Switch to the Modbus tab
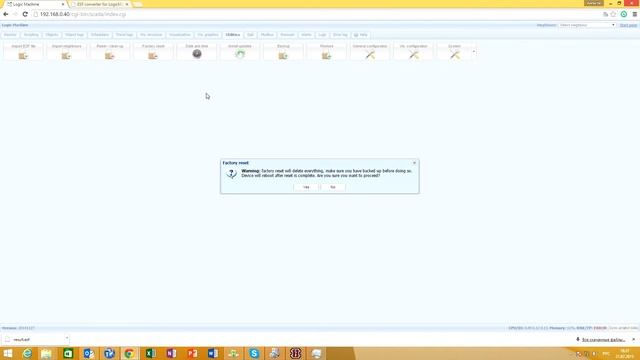Screen dimensions: 640x360 point(267,35)
